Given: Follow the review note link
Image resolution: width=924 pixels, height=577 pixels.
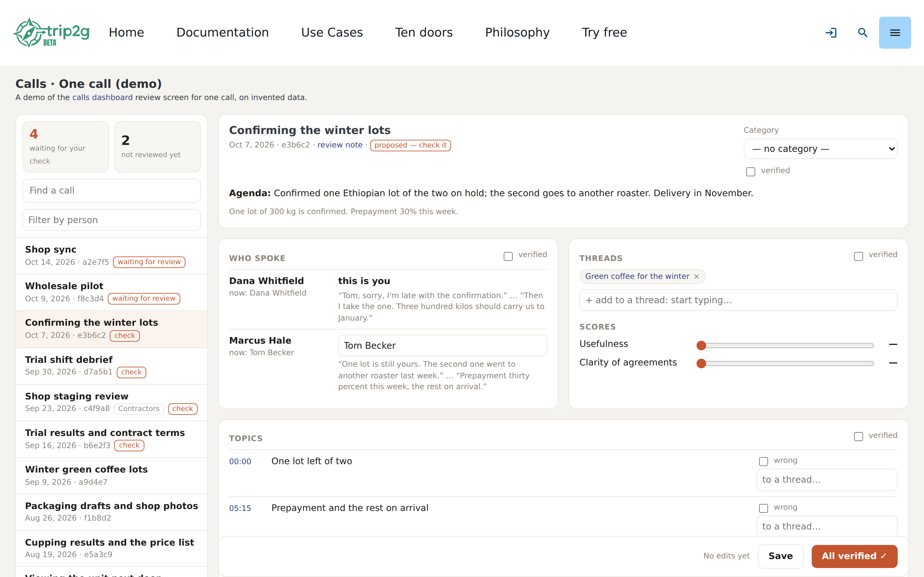Looking at the screenshot, I should pyautogui.click(x=340, y=145).
